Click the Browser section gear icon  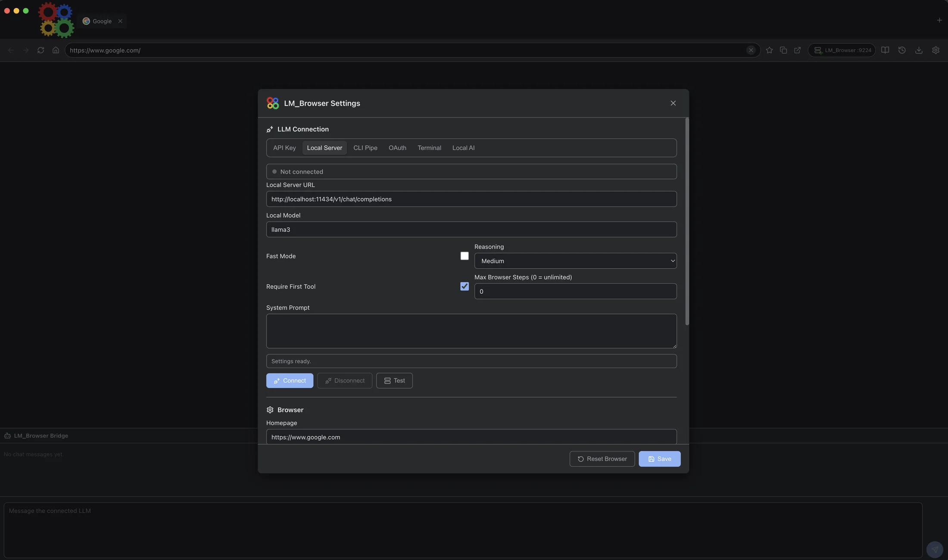(x=270, y=410)
